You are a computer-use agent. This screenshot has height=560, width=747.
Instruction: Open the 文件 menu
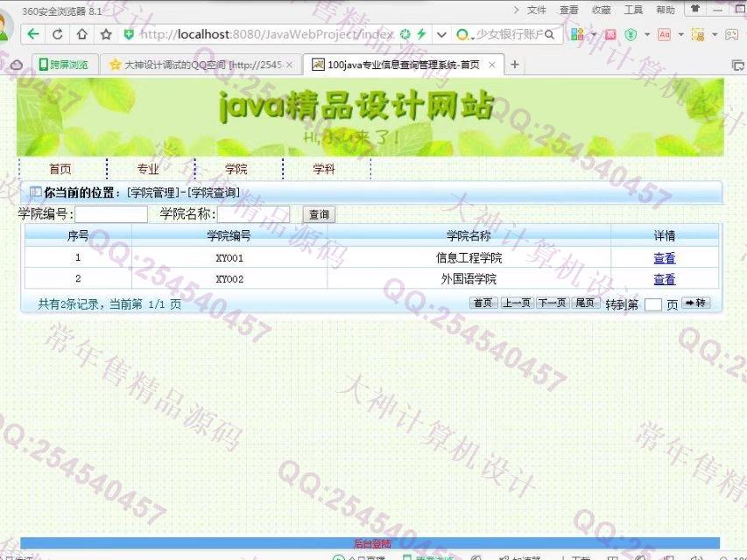click(536, 10)
